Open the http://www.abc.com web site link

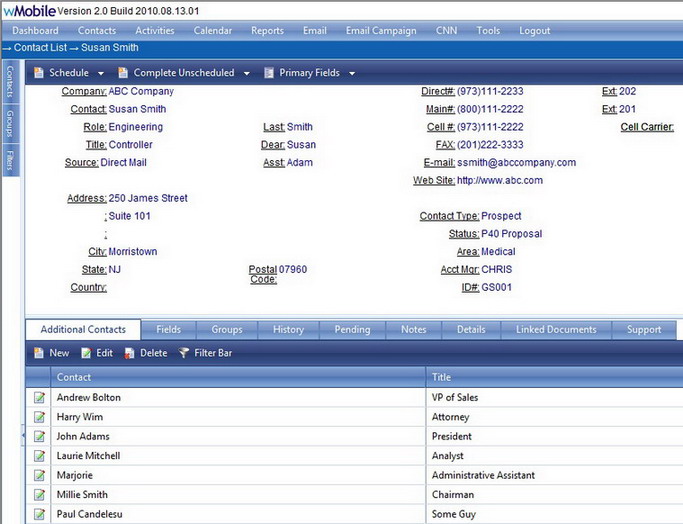(499, 181)
